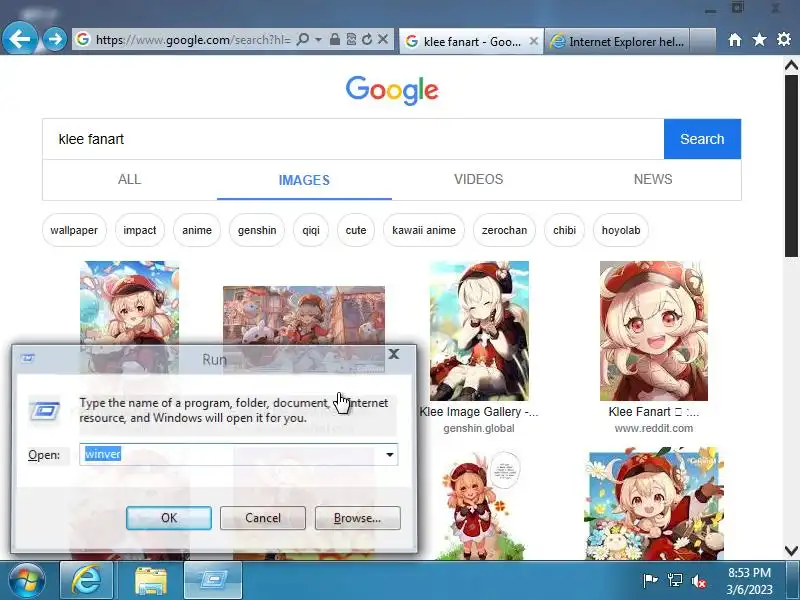Close the klee fanart tab
This screenshot has height=600, width=800.
(534, 41)
